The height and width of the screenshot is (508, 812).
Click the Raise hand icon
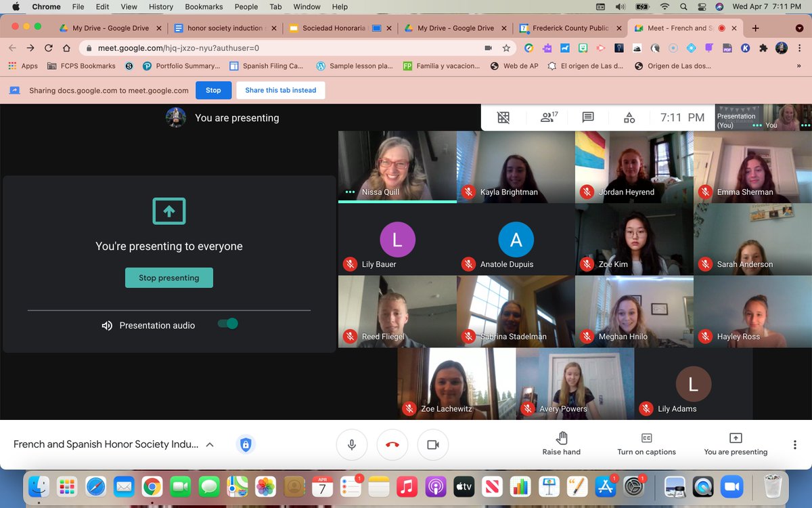562,438
